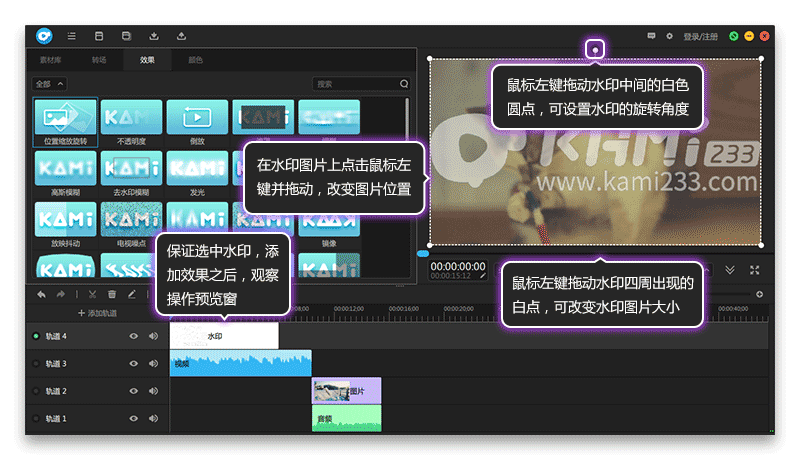The width and height of the screenshot is (800, 460).
Task: Click the pencil edit icon in timeline toolbar
Action: [132, 294]
